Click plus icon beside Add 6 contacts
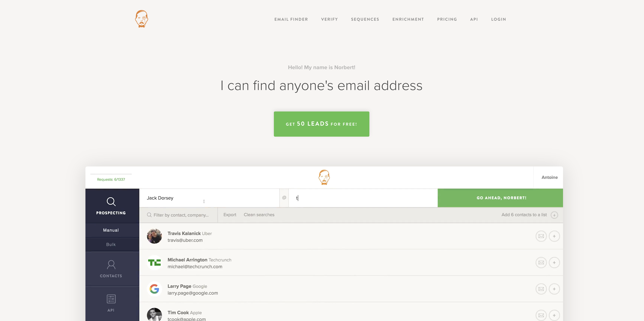This screenshot has height=321, width=644. coord(554,215)
